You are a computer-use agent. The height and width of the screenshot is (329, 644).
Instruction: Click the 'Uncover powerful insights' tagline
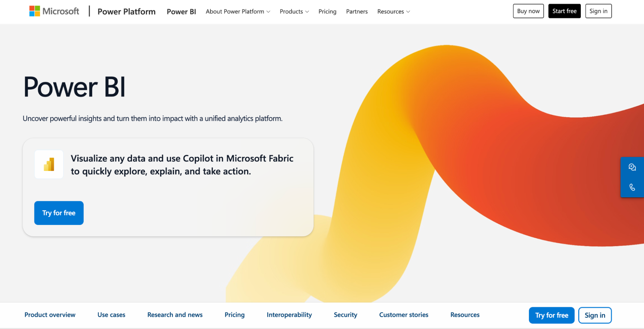[x=152, y=118]
